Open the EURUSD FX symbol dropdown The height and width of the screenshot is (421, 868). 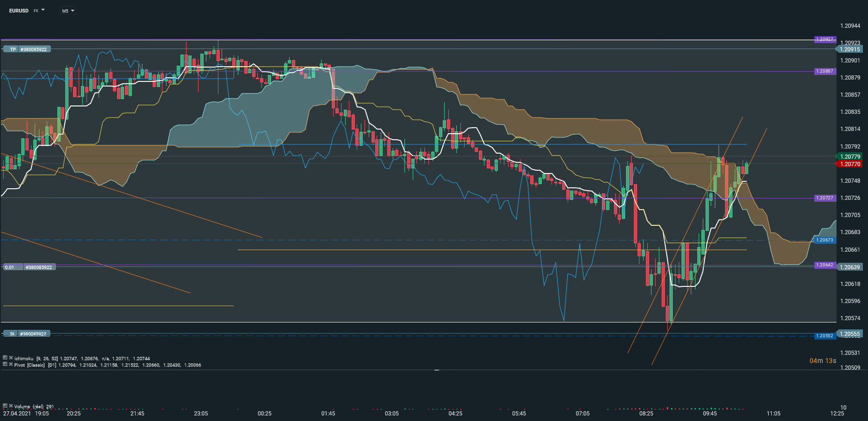[x=27, y=10]
